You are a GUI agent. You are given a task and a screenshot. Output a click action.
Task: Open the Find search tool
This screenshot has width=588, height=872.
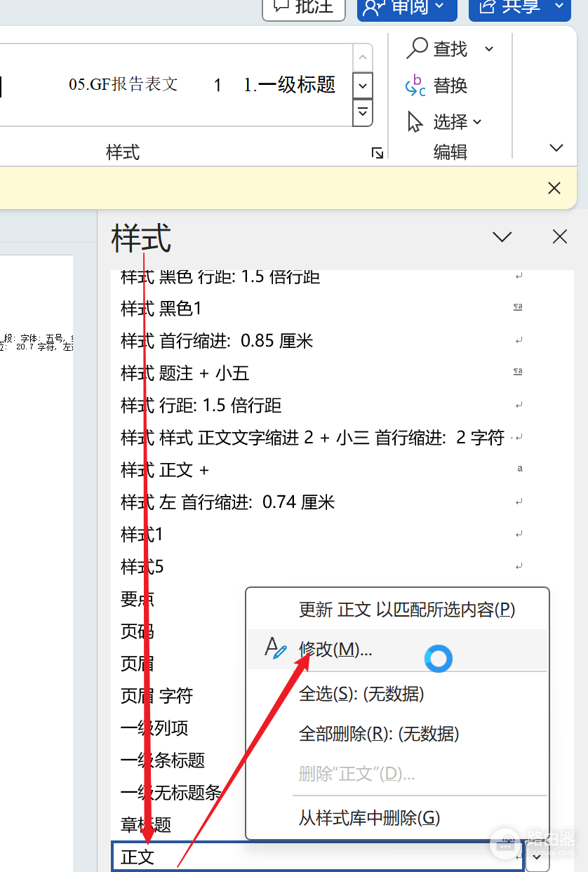pos(437,48)
